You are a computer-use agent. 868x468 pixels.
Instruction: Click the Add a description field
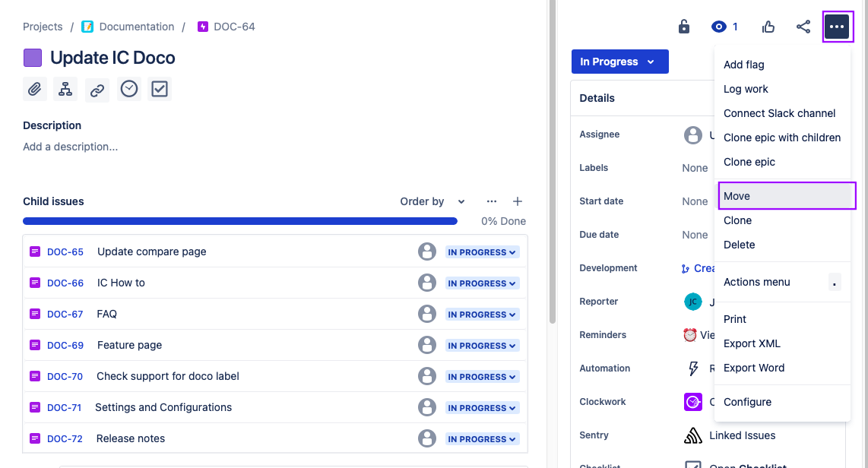pos(71,147)
